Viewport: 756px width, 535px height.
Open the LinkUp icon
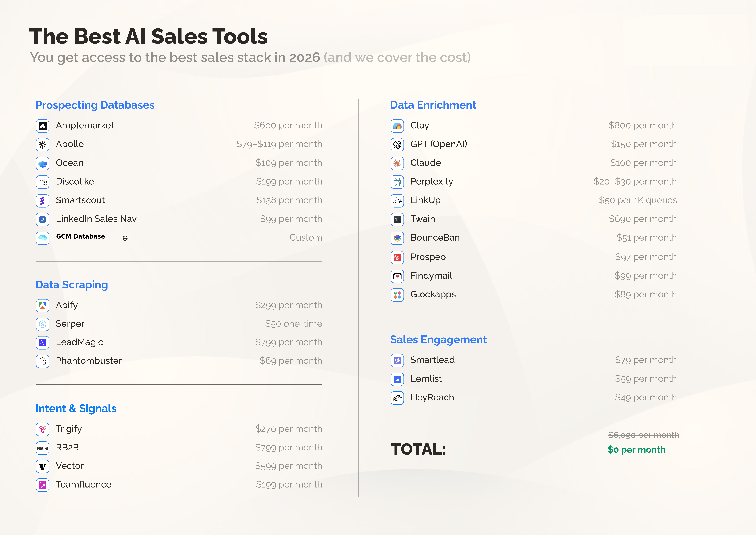coord(397,201)
